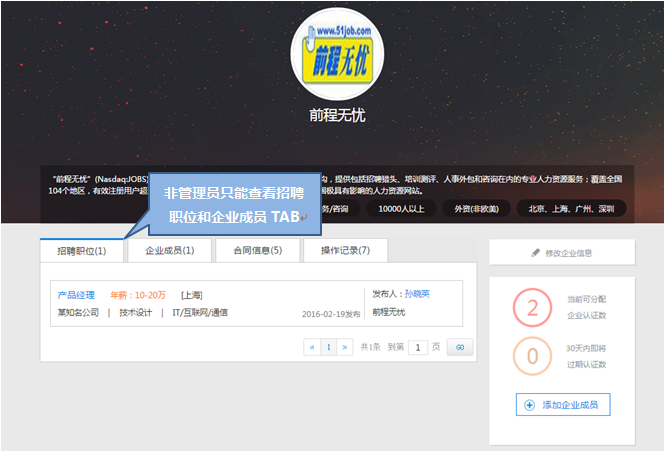Focus the page number input field
Viewport: 664px width, 451px height.
click(418, 347)
